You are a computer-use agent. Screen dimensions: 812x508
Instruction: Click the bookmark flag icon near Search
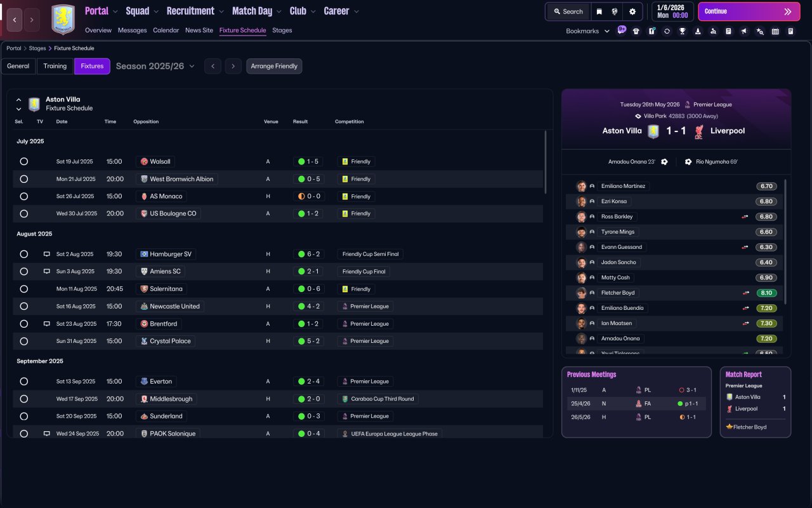(599, 11)
